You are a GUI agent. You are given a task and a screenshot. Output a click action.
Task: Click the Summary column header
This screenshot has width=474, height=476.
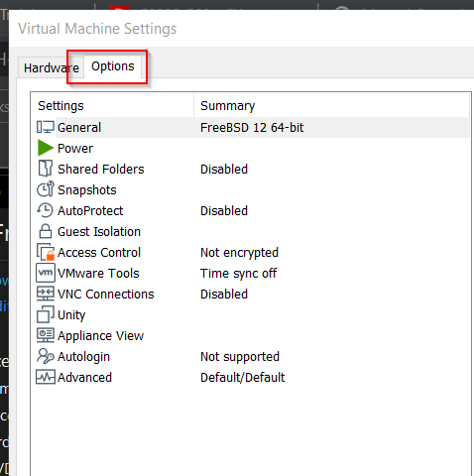(331, 106)
